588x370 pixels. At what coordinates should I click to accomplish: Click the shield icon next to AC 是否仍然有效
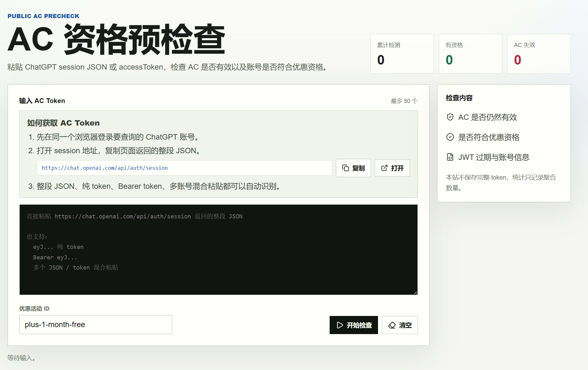pos(450,117)
